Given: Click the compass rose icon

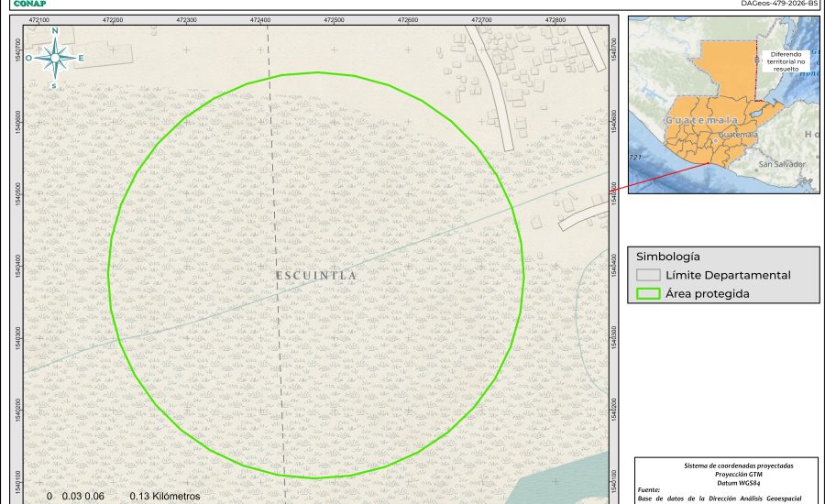Looking at the screenshot, I should 54,58.
